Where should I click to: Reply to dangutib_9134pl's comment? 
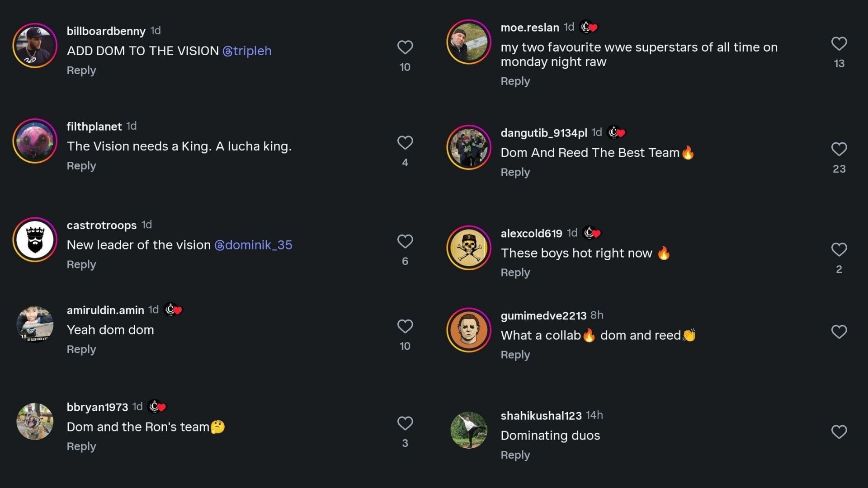click(515, 172)
